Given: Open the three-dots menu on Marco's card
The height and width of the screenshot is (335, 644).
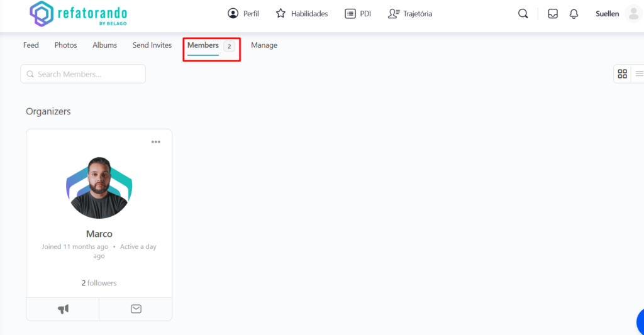Looking at the screenshot, I should pos(156,142).
